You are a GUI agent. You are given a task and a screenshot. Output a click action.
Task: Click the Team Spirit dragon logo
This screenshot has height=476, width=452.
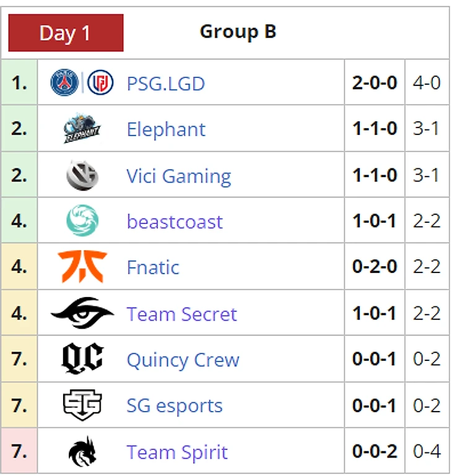(x=82, y=452)
